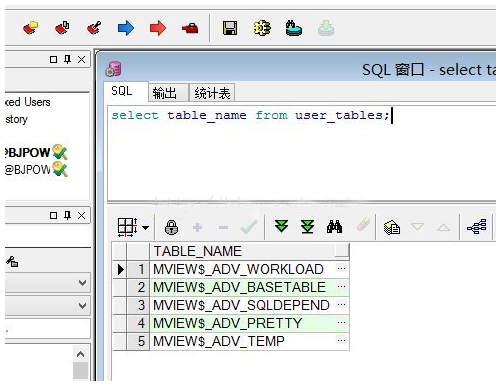The width and height of the screenshot is (503, 386).
Task: Execute the query with the gear icon
Action: click(x=262, y=28)
